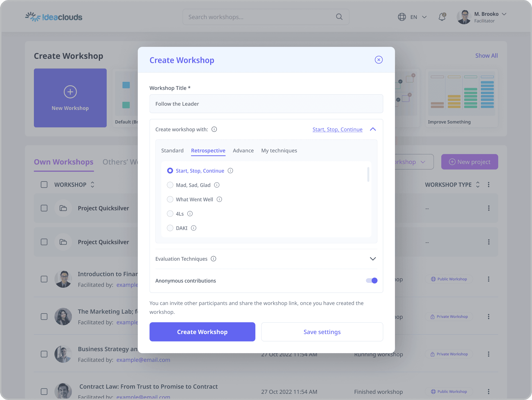Expand the Evaluation Techniques section

[x=373, y=259]
